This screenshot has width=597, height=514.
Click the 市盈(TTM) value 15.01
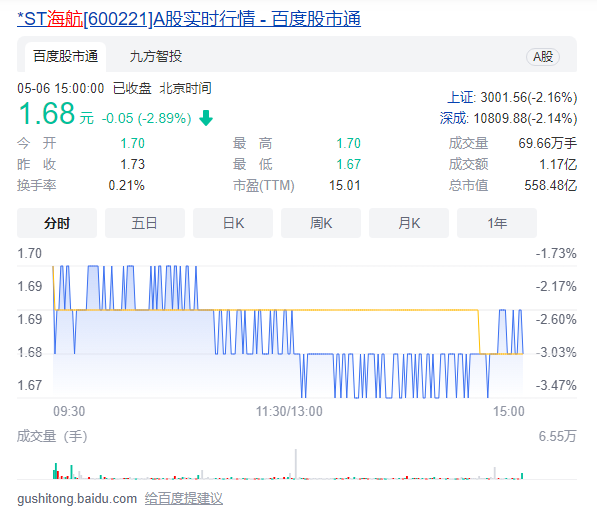click(345, 185)
